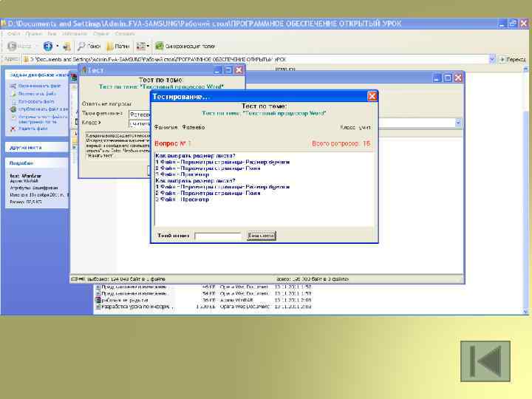Open the Views dropdown arrow

point(148,46)
